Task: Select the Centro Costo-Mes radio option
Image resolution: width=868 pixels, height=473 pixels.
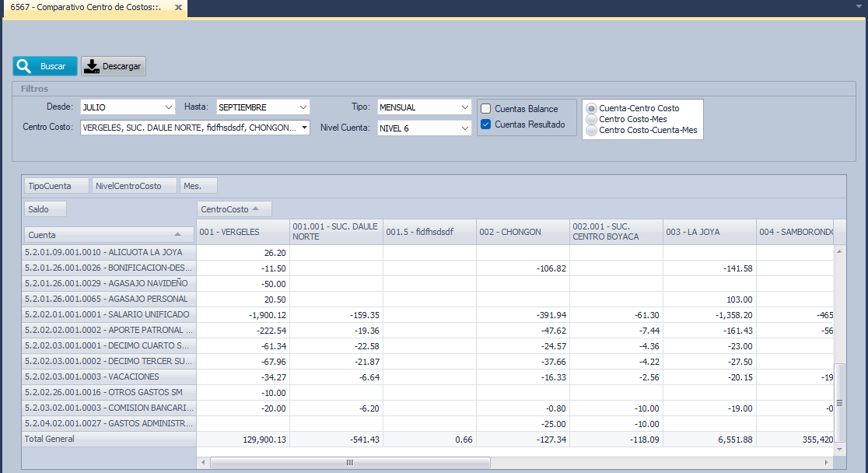Action: (x=593, y=119)
